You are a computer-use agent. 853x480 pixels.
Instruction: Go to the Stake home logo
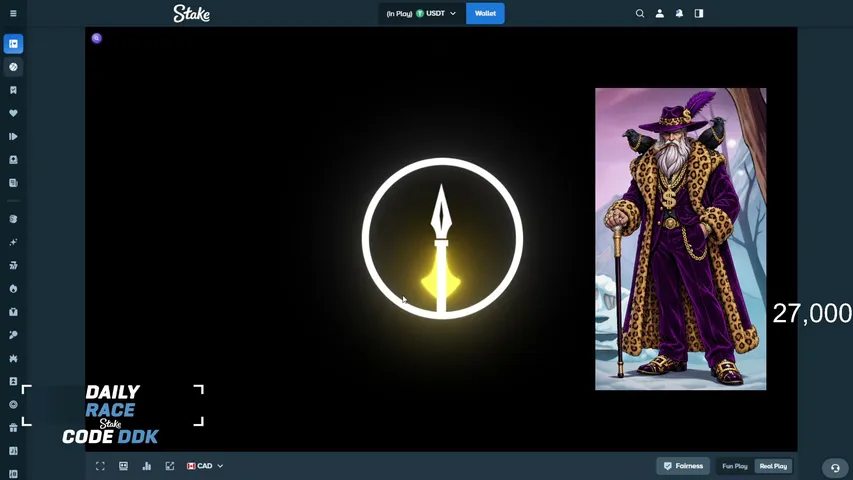(191, 13)
